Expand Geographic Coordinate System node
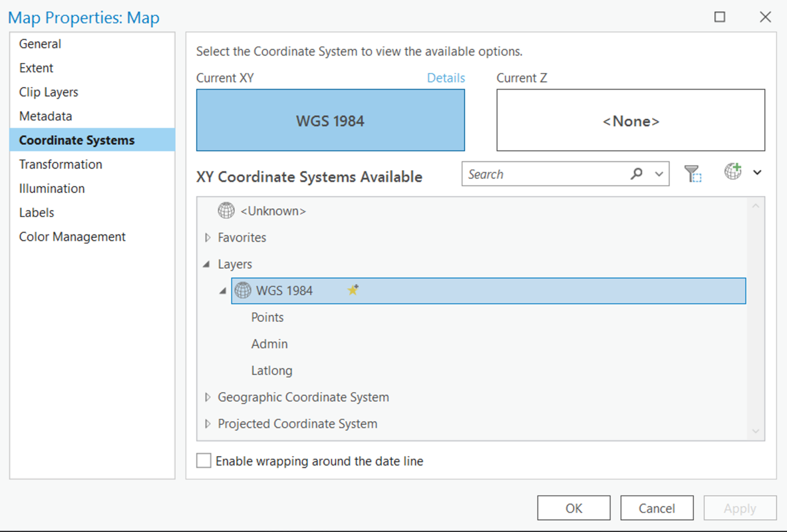Image resolution: width=787 pixels, height=532 pixels. pos(207,397)
